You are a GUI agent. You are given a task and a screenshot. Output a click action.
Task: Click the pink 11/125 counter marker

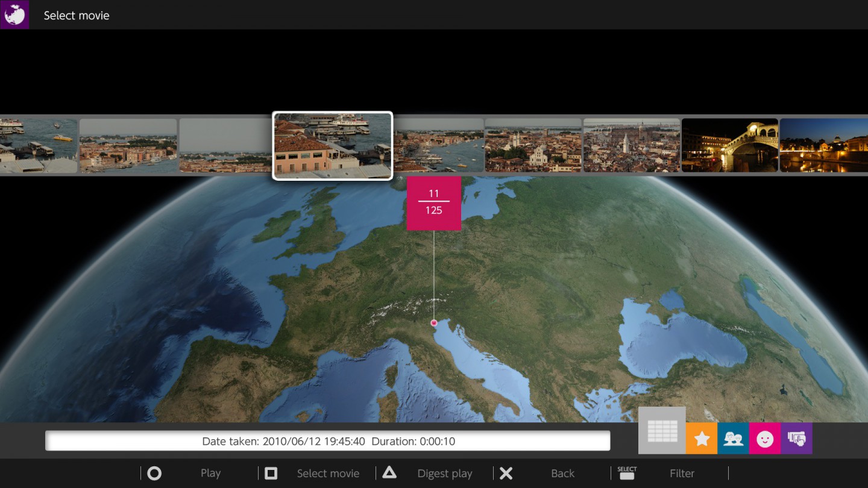[x=433, y=203]
